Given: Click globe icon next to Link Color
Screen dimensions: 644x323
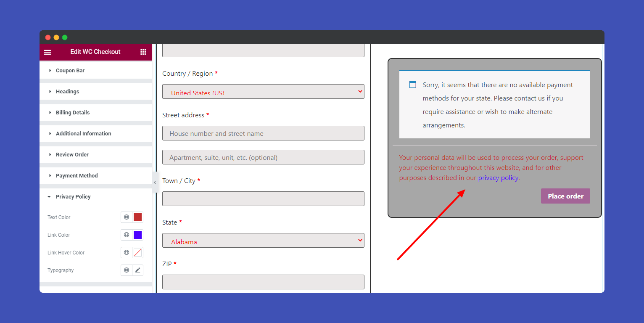Looking at the screenshot, I should click(x=127, y=235).
